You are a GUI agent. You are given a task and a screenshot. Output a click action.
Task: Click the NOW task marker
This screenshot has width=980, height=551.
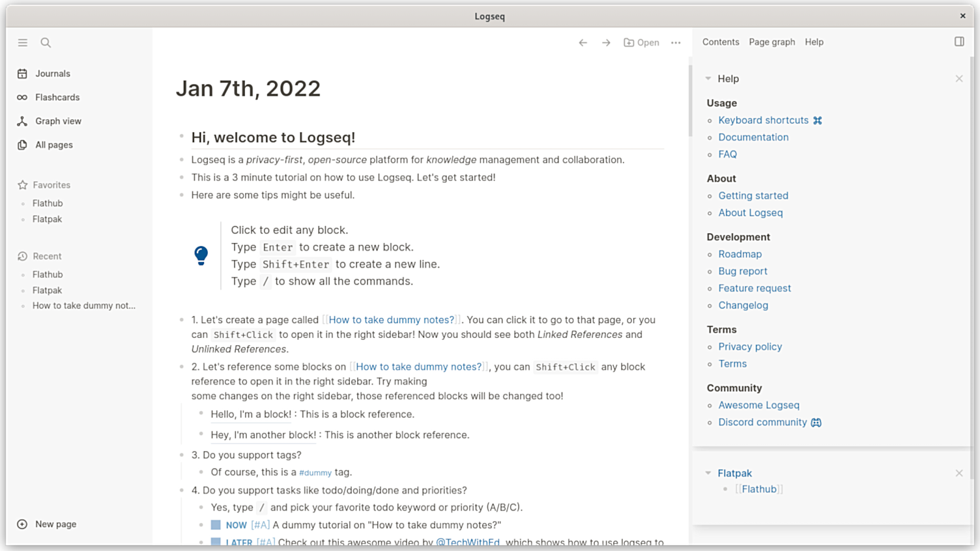[x=236, y=525]
